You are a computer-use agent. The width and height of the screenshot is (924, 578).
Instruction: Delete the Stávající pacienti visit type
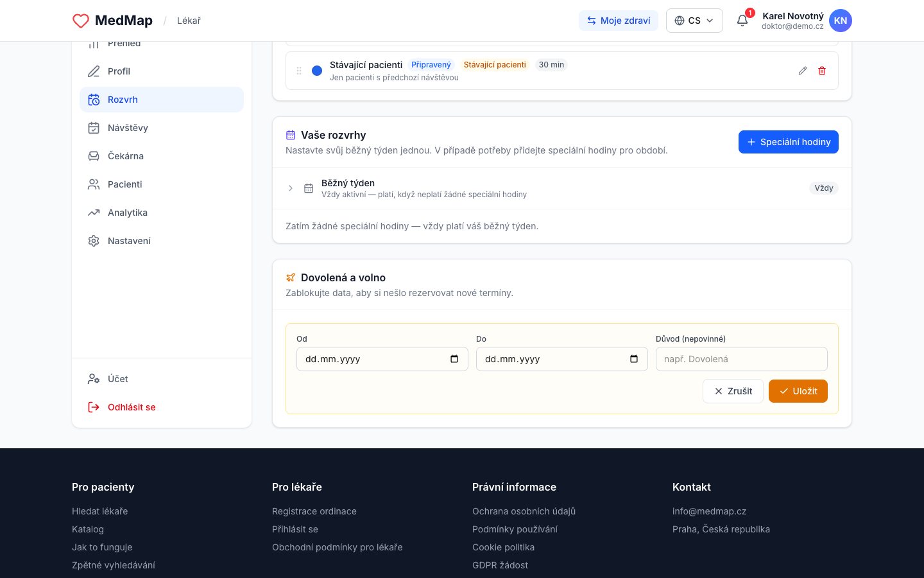coord(822,71)
